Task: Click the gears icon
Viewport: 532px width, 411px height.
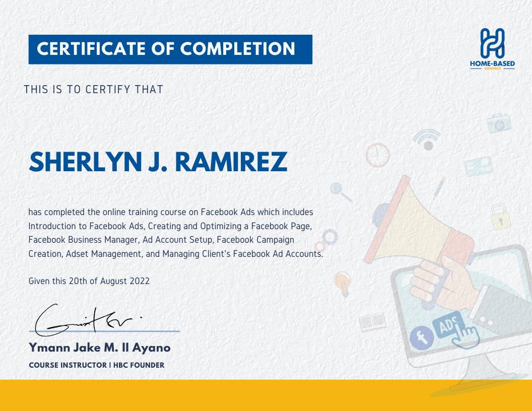Action: [326, 240]
